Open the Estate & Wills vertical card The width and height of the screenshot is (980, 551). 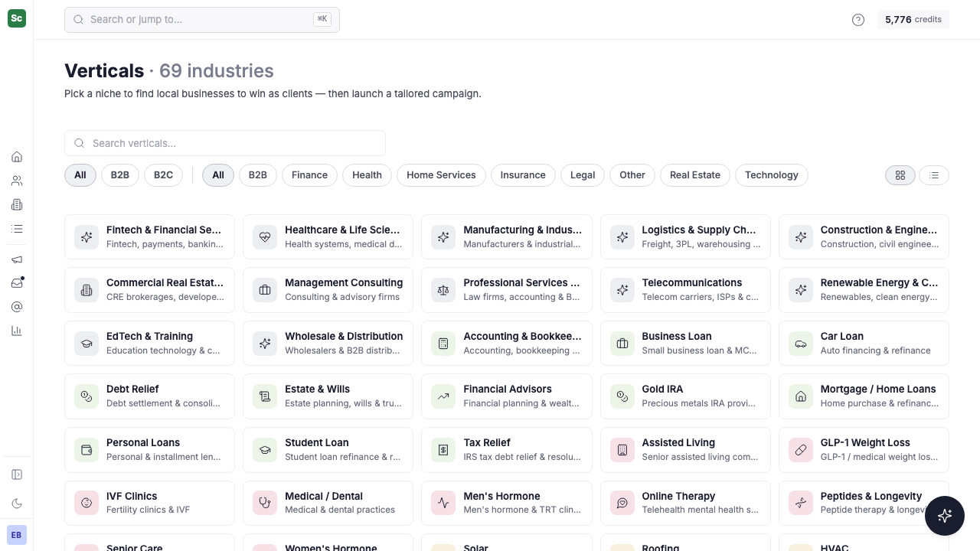pos(328,396)
